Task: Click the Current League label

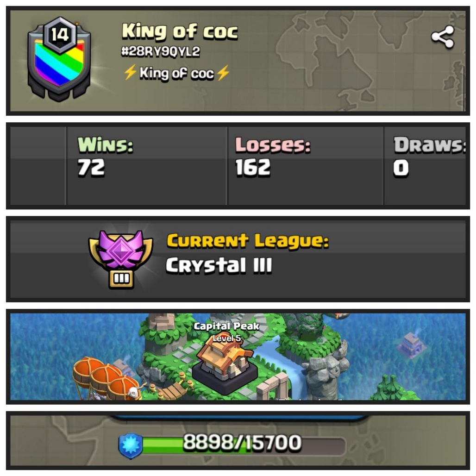Action: (x=248, y=241)
